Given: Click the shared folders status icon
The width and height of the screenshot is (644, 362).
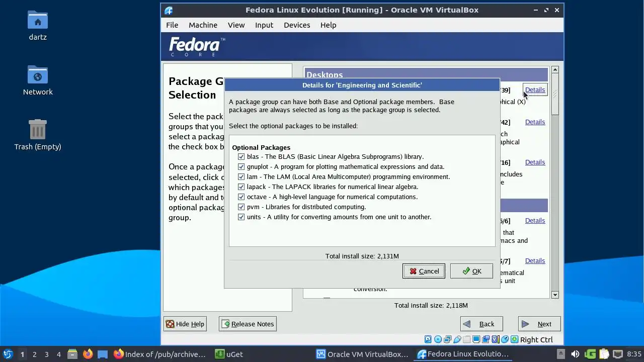Looking at the screenshot, I should click(x=467, y=339).
